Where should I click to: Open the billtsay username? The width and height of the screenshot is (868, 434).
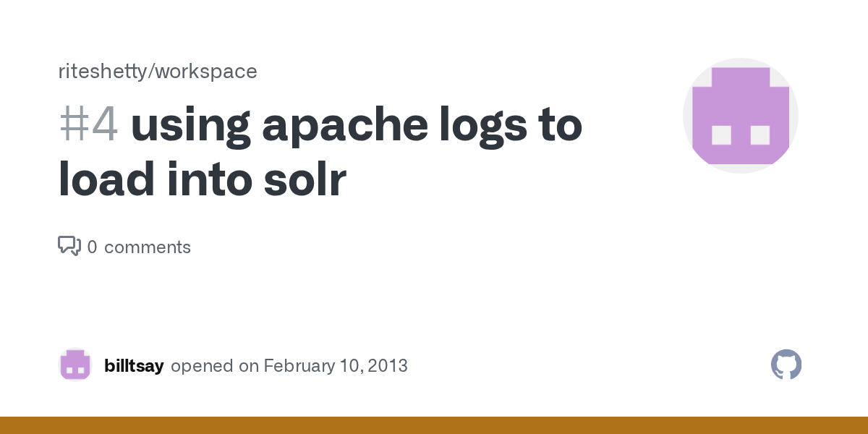134,366
